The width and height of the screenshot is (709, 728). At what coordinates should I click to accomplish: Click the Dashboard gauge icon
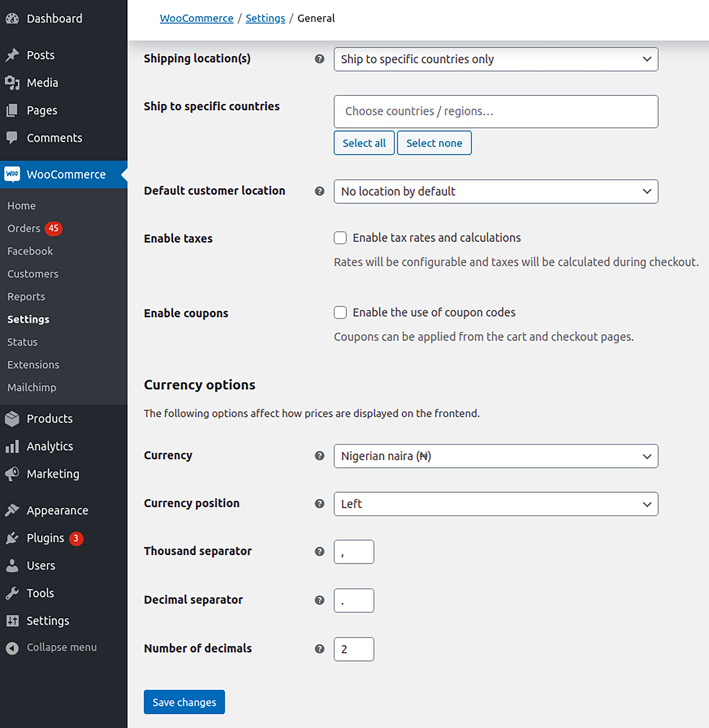point(12,18)
